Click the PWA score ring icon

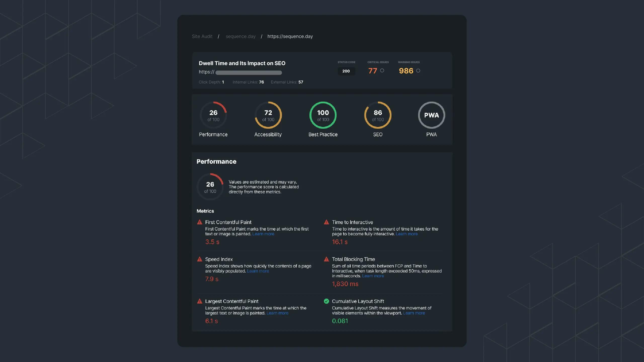(x=431, y=114)
